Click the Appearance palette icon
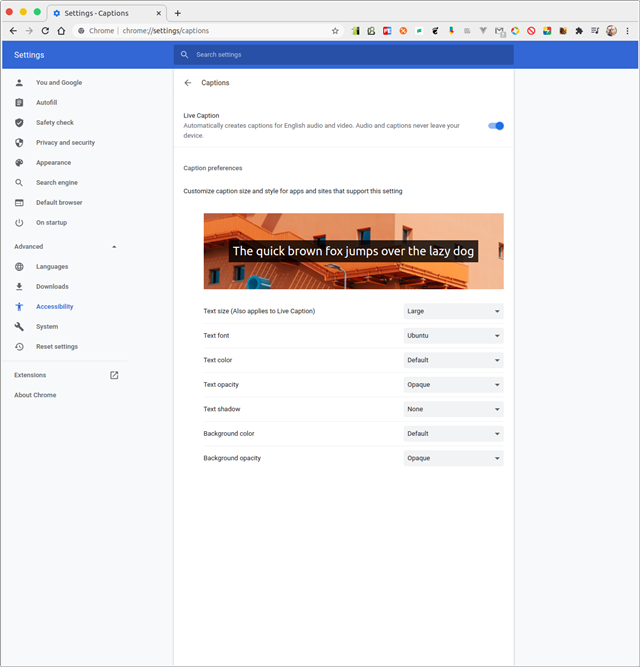Viewport: 640px width, 667px height. point(19,162)
